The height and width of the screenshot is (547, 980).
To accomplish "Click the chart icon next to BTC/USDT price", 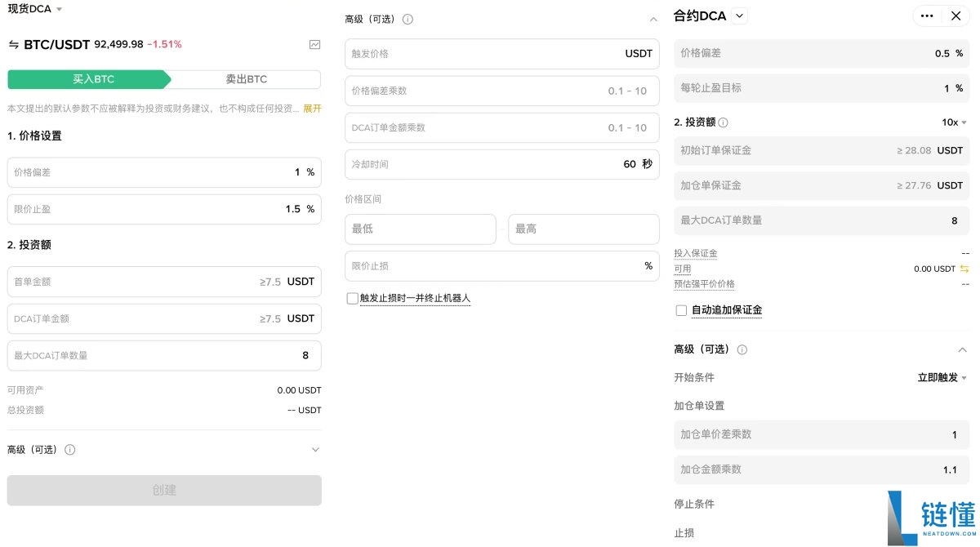I will pos(314,45).
